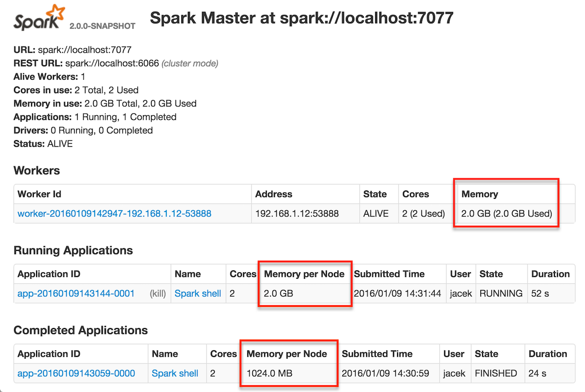The width and height of the screenshot is (585, 392).
Task: Click the Running Applications section heading
Action: [x=73, y=250]
